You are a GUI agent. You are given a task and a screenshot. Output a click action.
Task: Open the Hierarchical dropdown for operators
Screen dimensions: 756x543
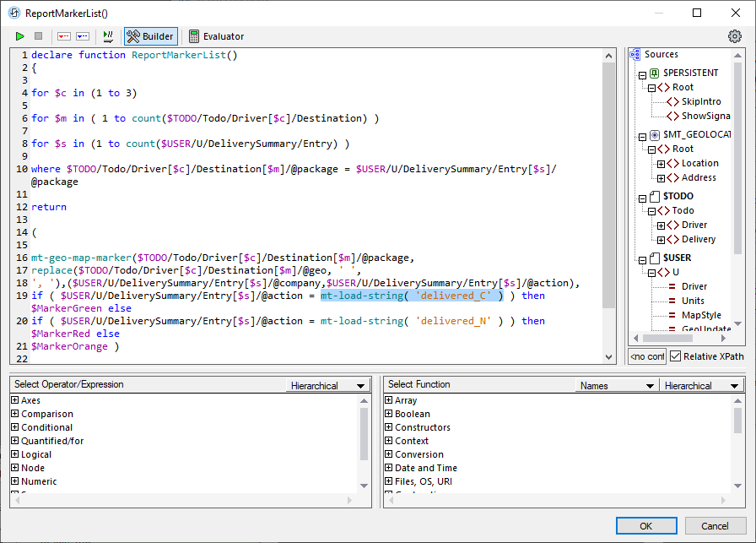click(327, 385)
